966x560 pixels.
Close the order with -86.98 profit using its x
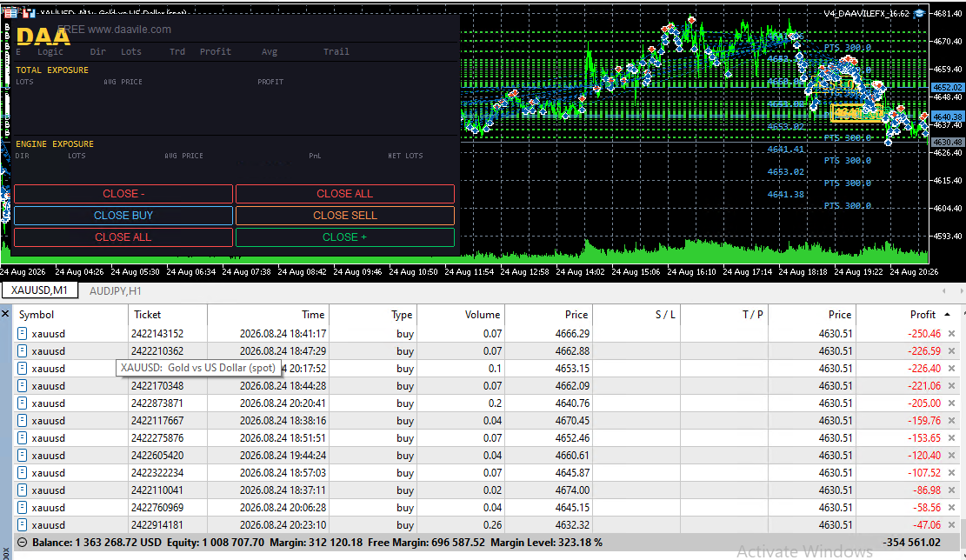[952, 490]
